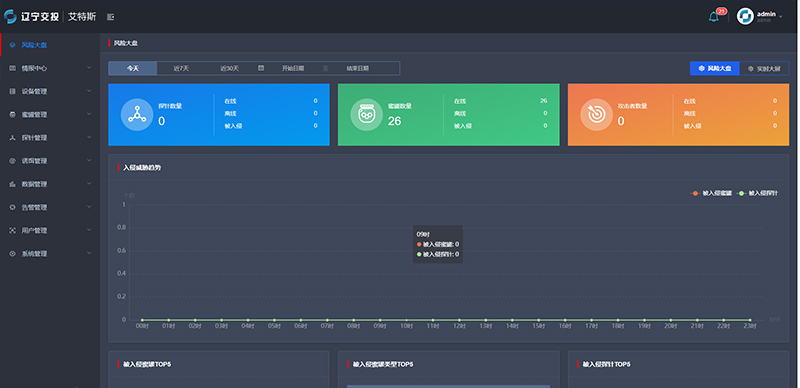Click the 攻击者数量 target icon
Screen dimensions: 800x388
point(596,114)
